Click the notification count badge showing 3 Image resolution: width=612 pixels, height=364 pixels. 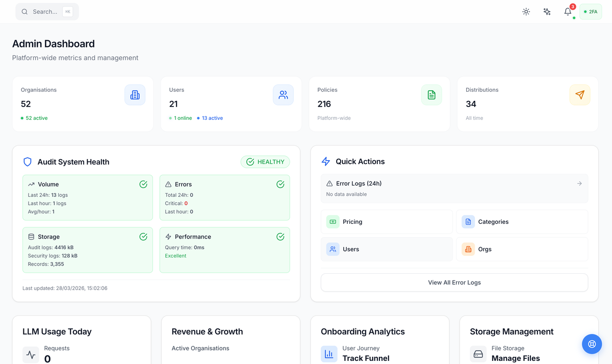point(572,7)
